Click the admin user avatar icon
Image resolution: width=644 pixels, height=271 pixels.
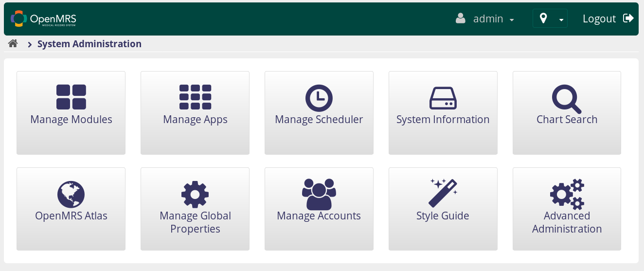click(x=460, y=18)
